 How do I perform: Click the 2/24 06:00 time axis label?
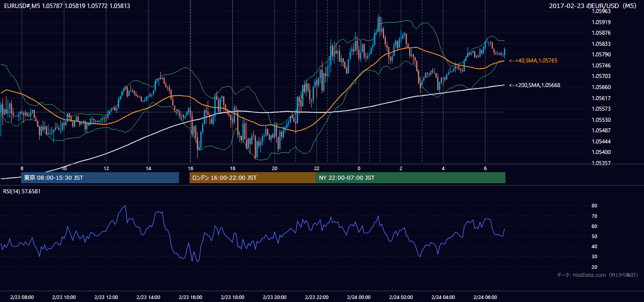click(x=485, y=297)
